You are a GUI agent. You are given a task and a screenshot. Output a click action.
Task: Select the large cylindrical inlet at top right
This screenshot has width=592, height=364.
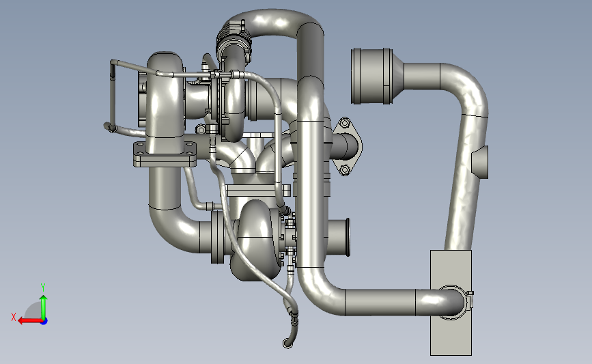click(x=372, y=76)
